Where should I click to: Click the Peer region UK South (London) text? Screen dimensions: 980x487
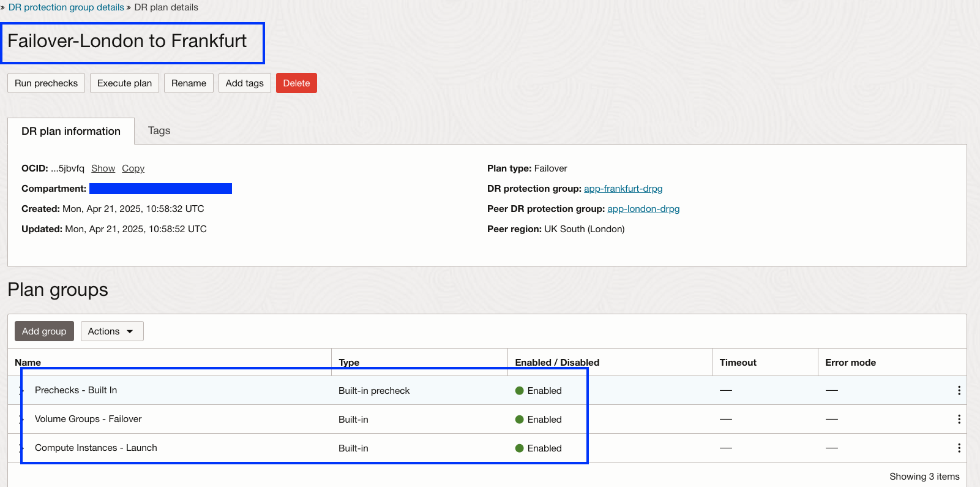(556, 229)
